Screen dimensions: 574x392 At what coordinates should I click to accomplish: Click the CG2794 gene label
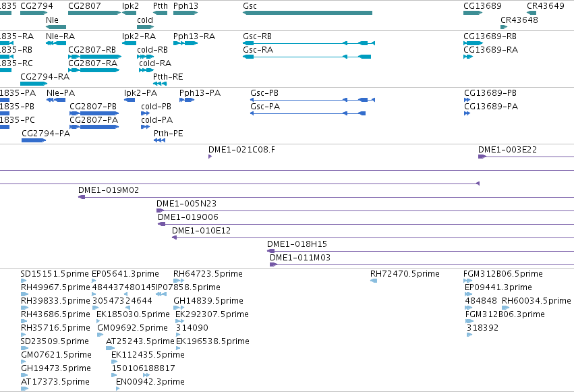click(x=36, y=6)
